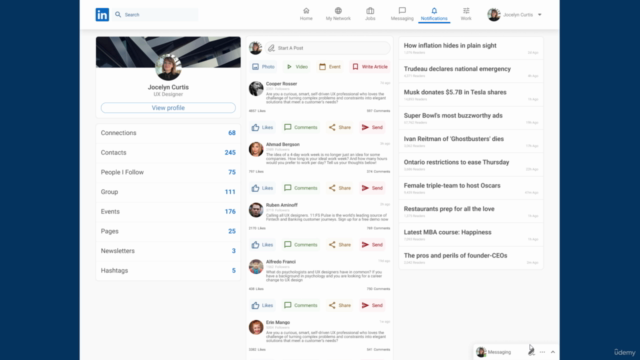Viewport: 640px width, 360px height.
Task: Send Cooper Rosser's post
Action: point(372,127)
